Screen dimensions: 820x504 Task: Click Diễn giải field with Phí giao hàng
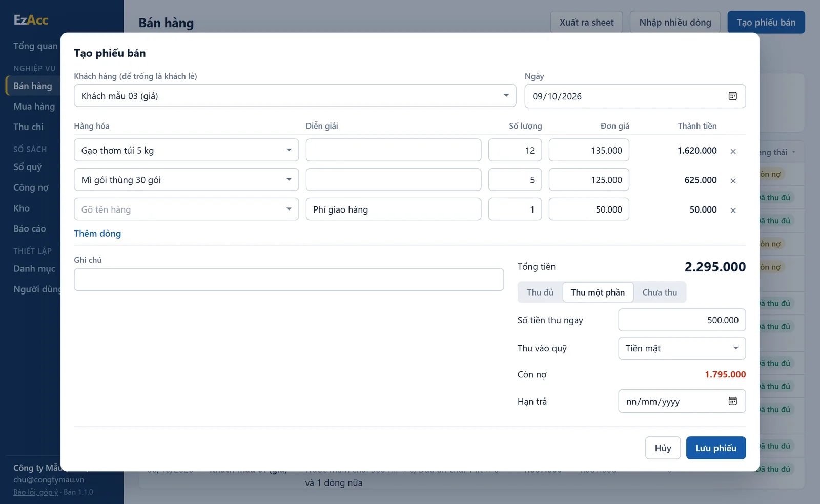click(x=394, y=209)
